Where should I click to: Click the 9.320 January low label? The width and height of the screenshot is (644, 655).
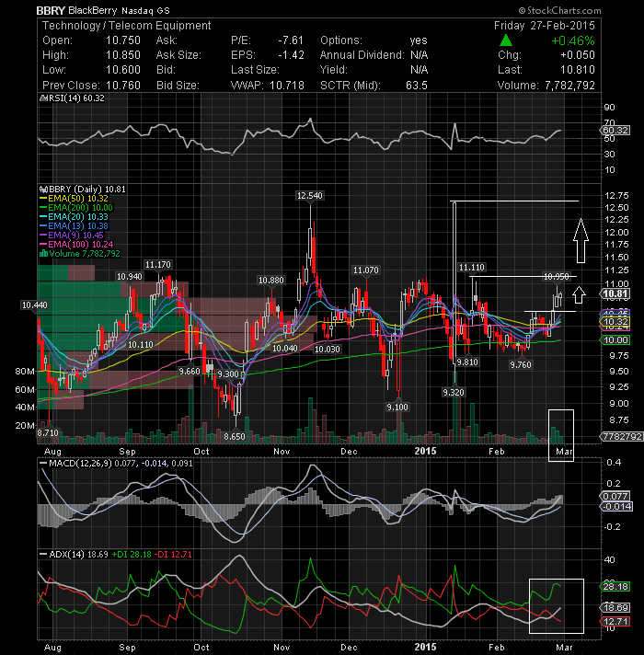coord(454,392)
